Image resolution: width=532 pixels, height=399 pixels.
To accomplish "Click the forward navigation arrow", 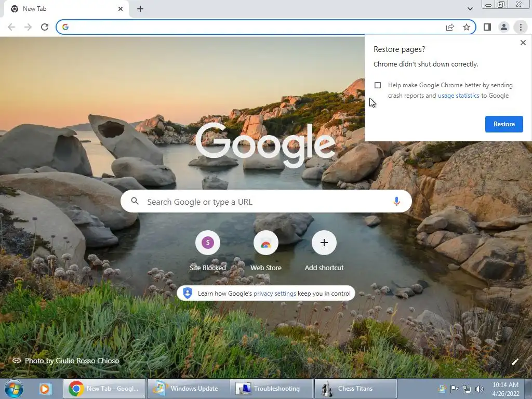I will coord(28,27).
